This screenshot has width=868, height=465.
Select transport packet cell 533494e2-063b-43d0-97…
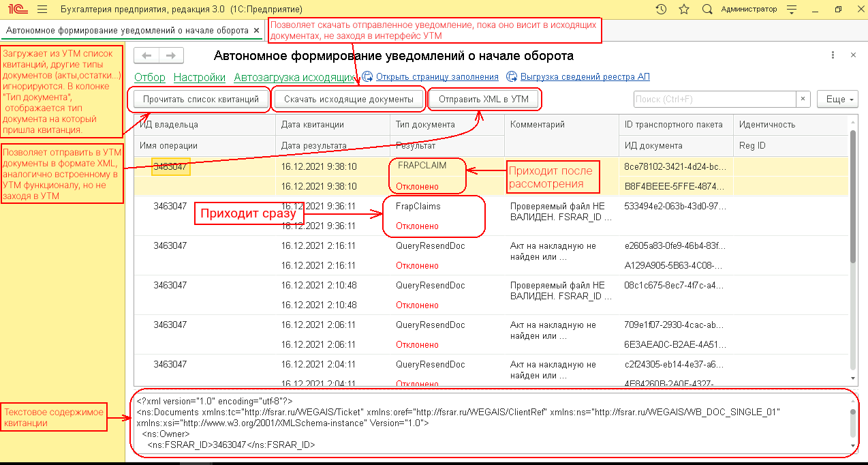(676, 206)
